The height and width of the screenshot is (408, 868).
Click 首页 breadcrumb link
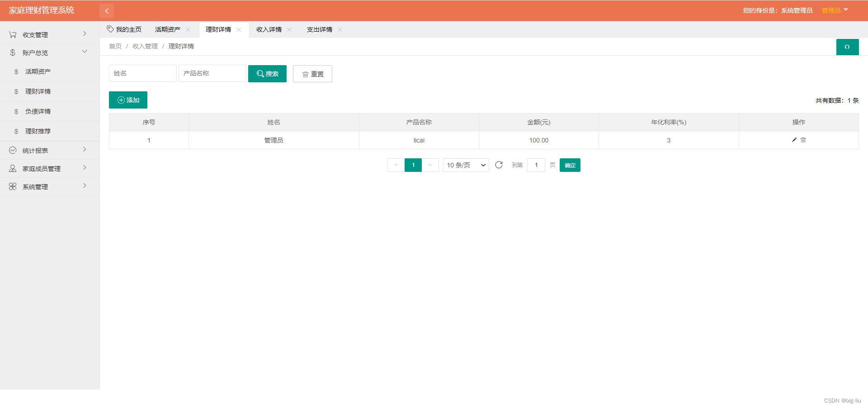[115, 46]
